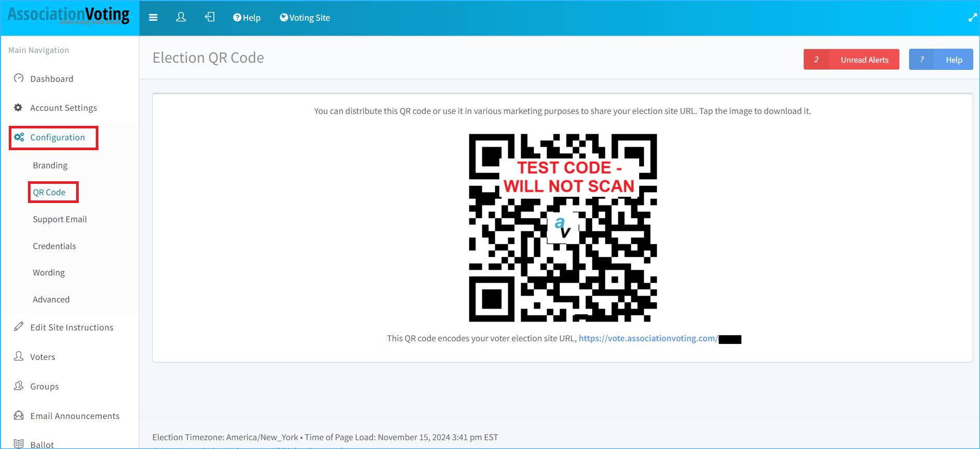Click the QR code distribution instructions text
Image resolution: width=980 pixels, height=449 pixels.
tap(563, 111)
